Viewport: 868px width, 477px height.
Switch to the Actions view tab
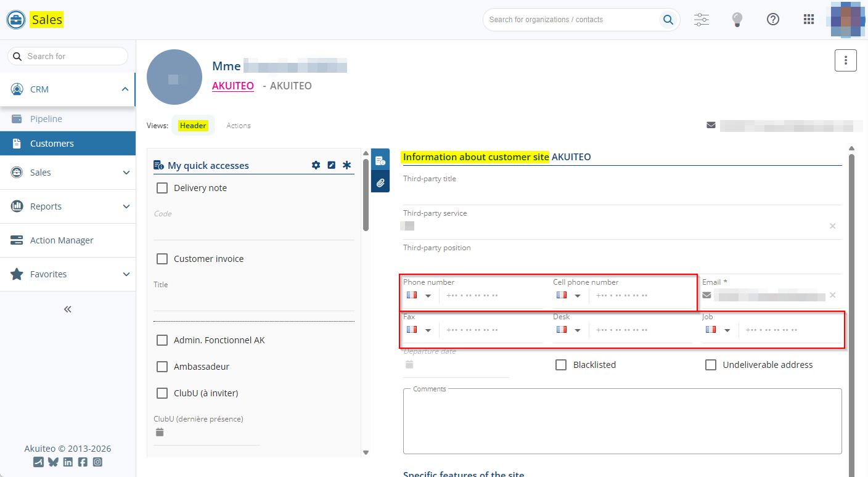click(238, 126)
